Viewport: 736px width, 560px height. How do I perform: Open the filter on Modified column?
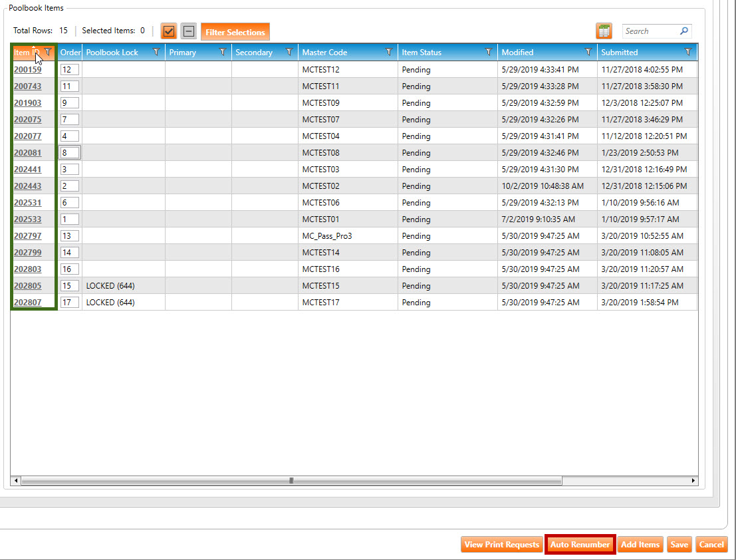pyautogui.click(x=588, y=52)
